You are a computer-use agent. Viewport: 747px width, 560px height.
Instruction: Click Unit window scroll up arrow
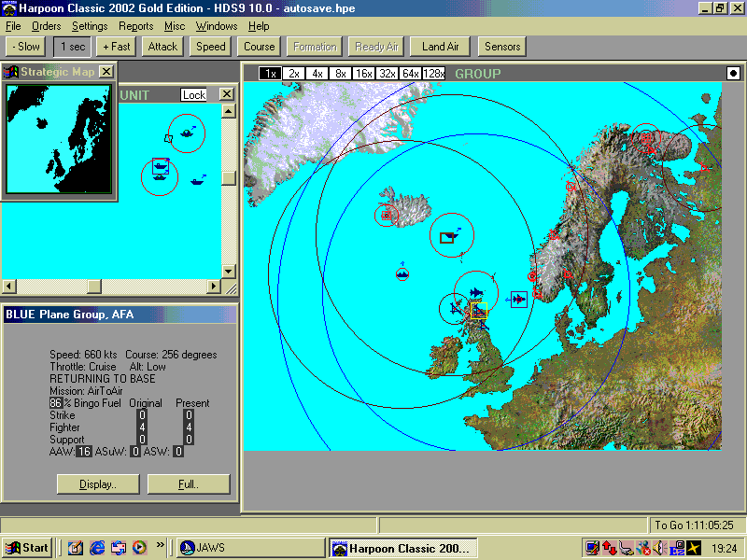(229, 111)
